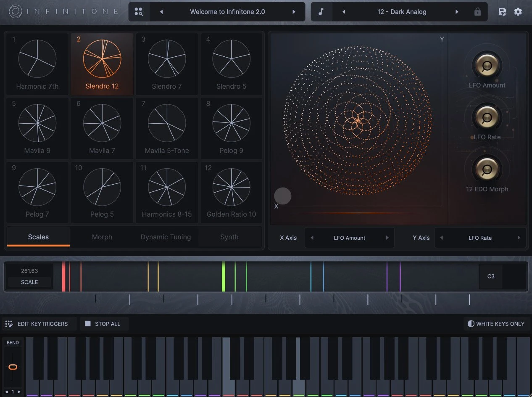Viewport: 532px width, 397px height.
Task: Select next sound after 12 - Dark Analog
Action: pyautogui.click(x=457, y=12)
